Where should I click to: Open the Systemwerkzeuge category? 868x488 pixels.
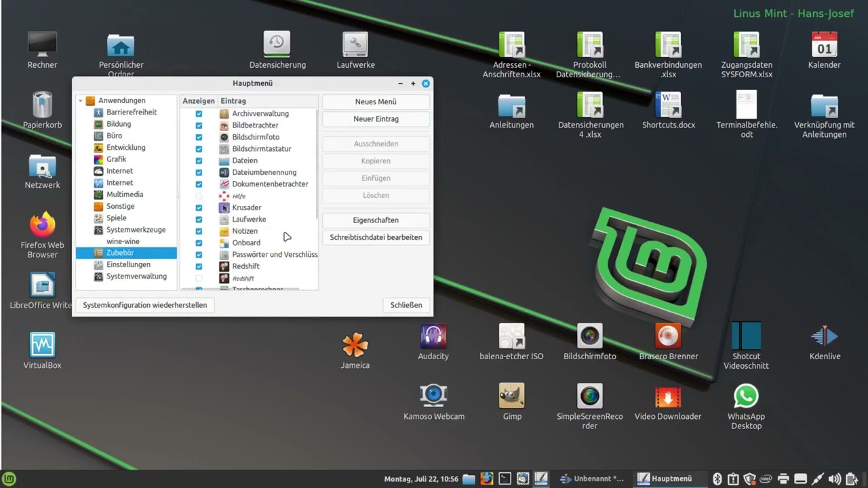point(136,230)
